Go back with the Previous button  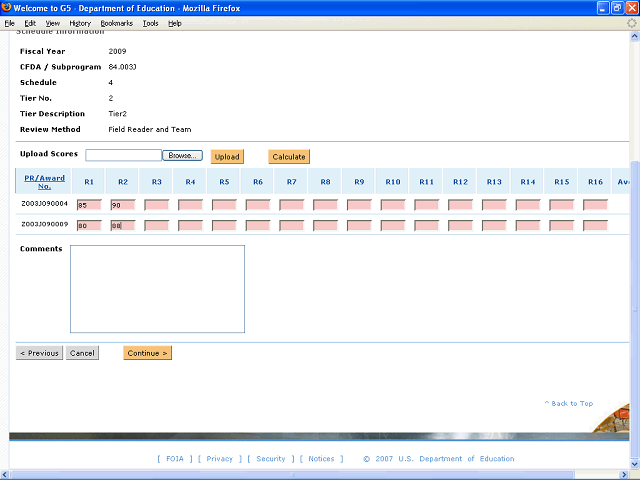pyautogui.click(x=39, y=353)
